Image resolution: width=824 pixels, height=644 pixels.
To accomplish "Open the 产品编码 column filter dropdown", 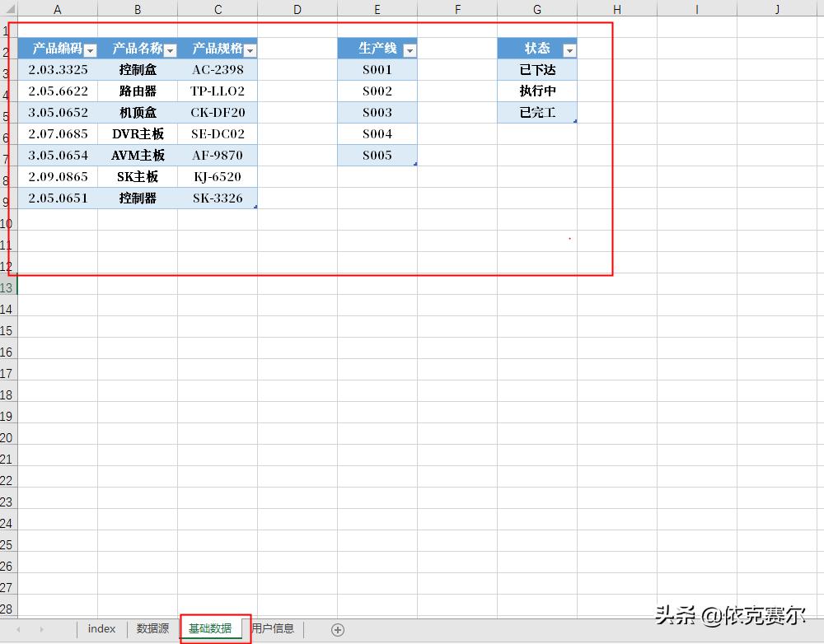I will pyautogui.click(x=91, y=49).
